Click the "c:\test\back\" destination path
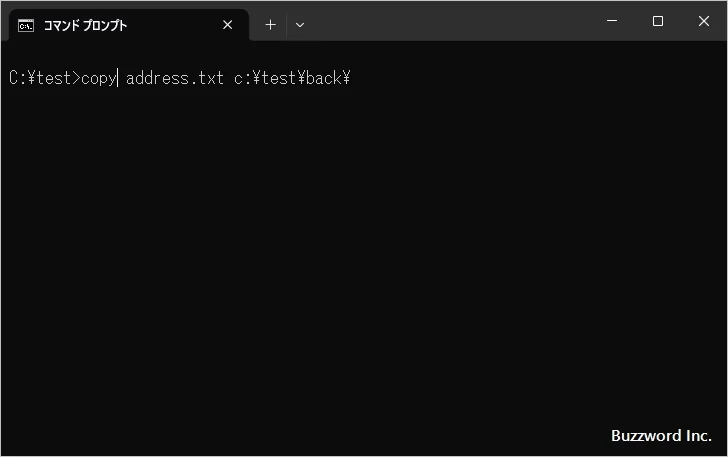Screen dimensions: 728x457 [x=292, y=78]
